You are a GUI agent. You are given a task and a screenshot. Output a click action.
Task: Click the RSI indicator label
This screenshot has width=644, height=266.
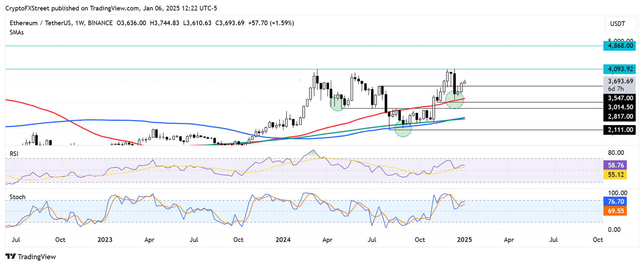pyautogui.click(x=13, y=154)
